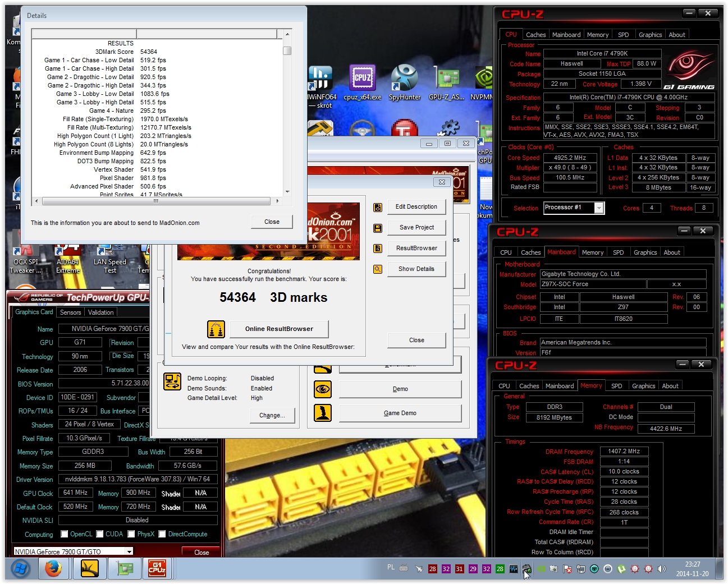This screenshot has width=728, height=584.
Task: Toggle the CUDA checkbox in GPU-Z
Action: tap(100, 534)
